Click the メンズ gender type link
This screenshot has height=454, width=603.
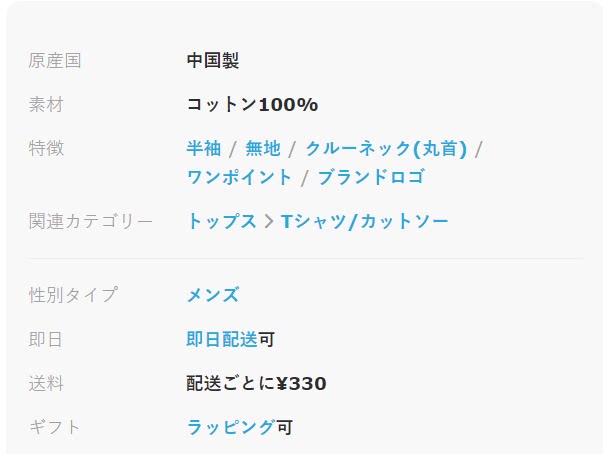(x=213, y=296)
